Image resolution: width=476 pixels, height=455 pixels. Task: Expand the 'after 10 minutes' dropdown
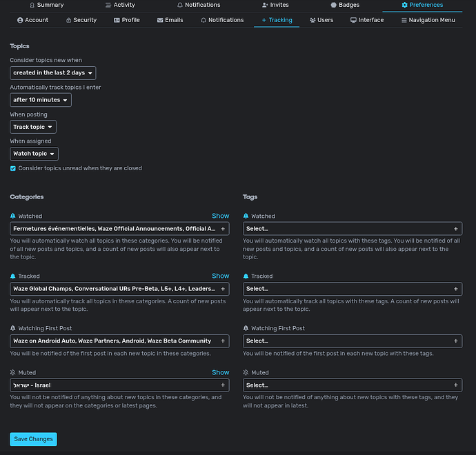tap(41, 100)
